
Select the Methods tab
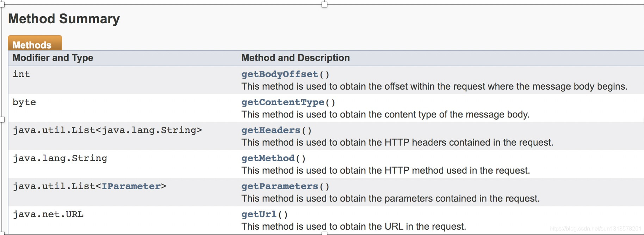[35, 43]
